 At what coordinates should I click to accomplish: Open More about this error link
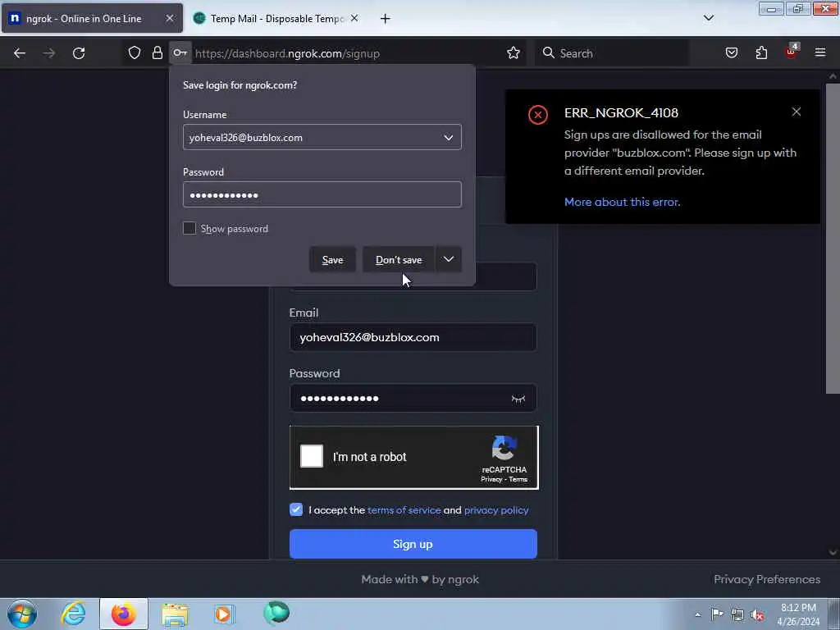click(x=622, y=202)
